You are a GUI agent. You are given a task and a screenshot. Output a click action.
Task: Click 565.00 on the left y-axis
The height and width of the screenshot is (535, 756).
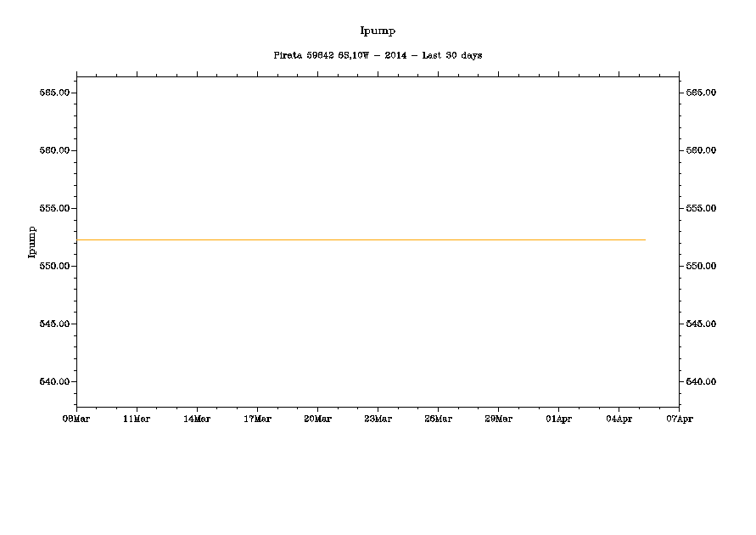(x=54, y=93)
